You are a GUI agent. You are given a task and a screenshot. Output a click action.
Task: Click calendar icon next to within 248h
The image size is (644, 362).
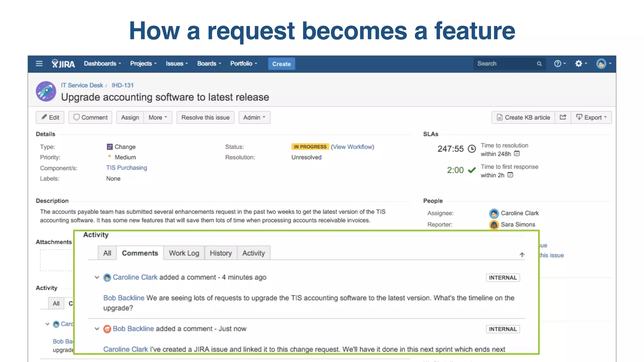[x=517, y=154]
